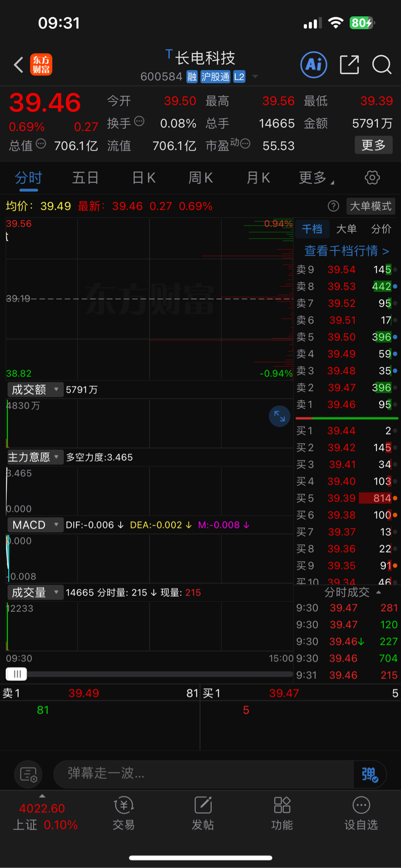Image resolution: width=401 pixels, height=868 pixels.
Task: Expand the 上证 index bar
Action: (x=42, y=796)
